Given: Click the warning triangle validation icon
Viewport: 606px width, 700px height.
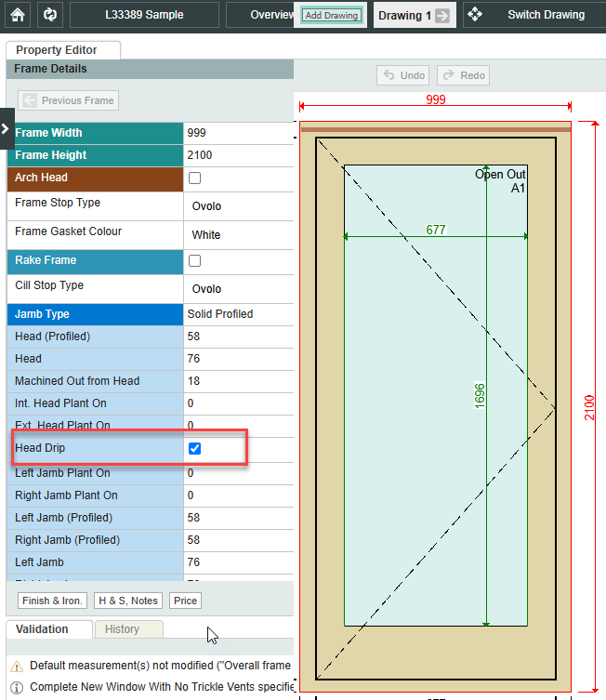Looking at the screenshot, I should [x=17, y=666].
